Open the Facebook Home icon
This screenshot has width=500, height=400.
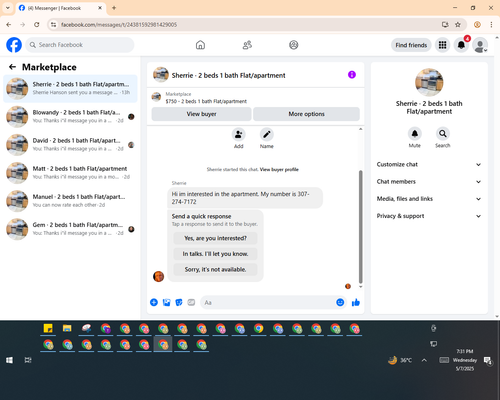coord(200,45)
